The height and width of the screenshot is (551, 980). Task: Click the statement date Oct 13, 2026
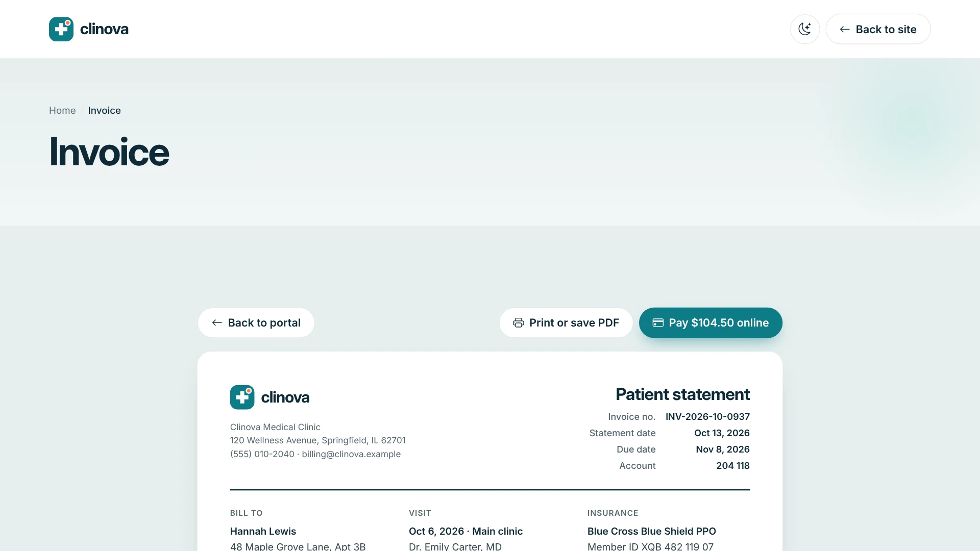(x=722, y=433)
